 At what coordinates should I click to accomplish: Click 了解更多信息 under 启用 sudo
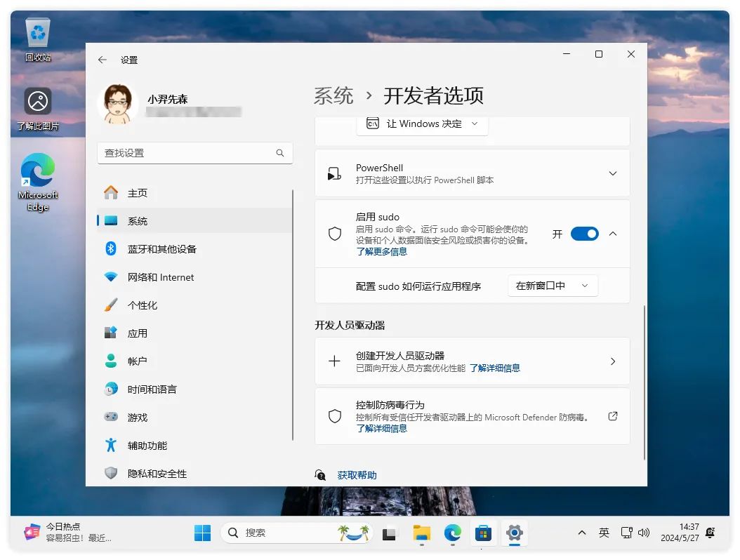381,251
